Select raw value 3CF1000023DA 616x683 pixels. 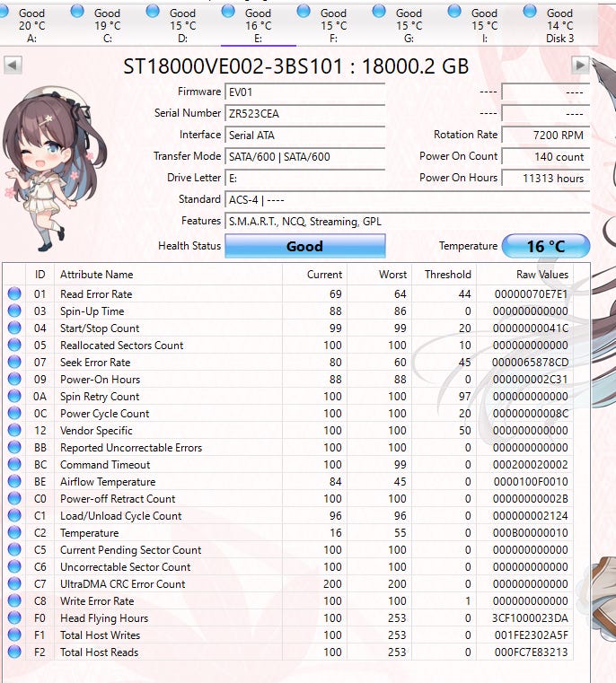click(531, 618)
